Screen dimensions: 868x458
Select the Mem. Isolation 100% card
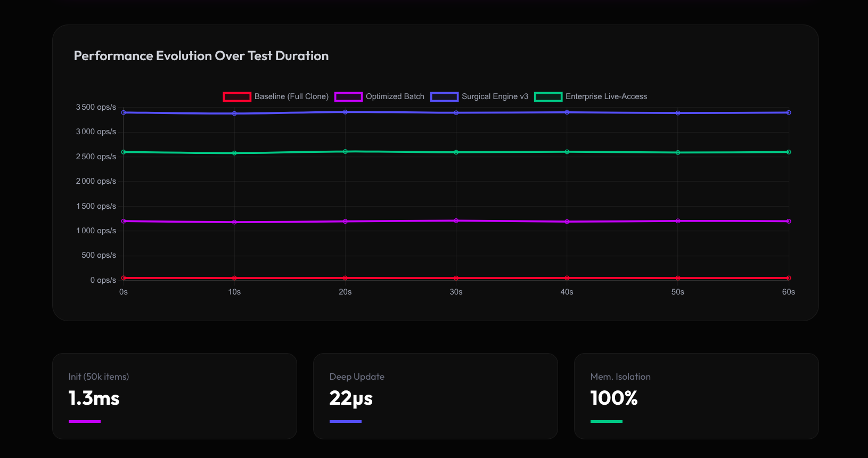696,396
